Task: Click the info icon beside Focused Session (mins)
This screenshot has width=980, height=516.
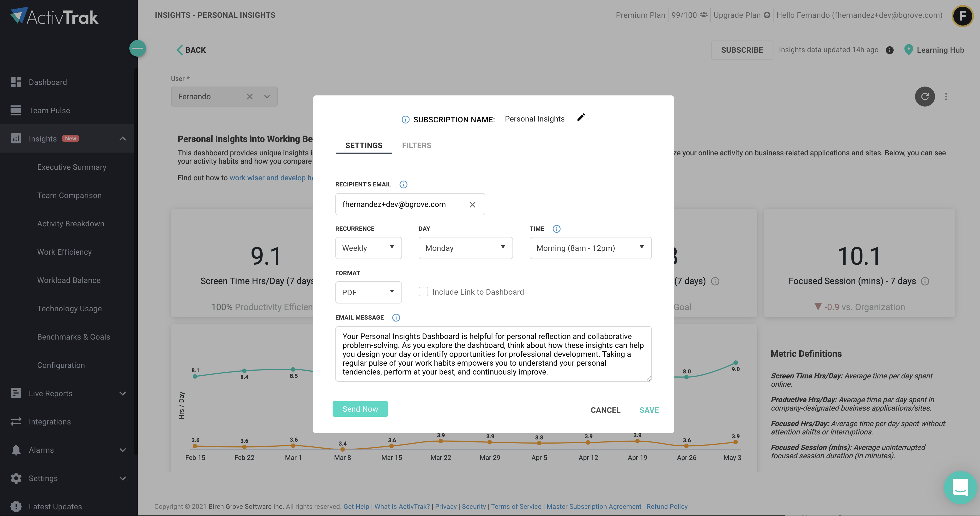Action: click(925, 281)
